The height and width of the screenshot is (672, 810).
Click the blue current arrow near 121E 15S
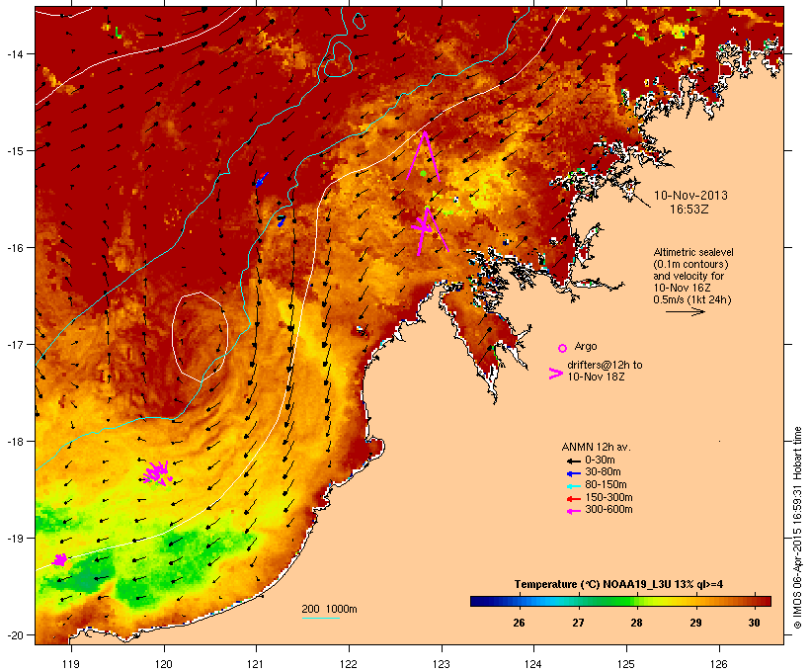(262, 180)
